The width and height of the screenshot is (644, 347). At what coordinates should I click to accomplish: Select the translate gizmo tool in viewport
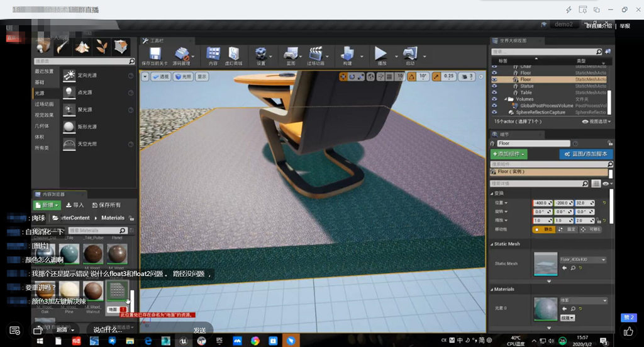343,76
